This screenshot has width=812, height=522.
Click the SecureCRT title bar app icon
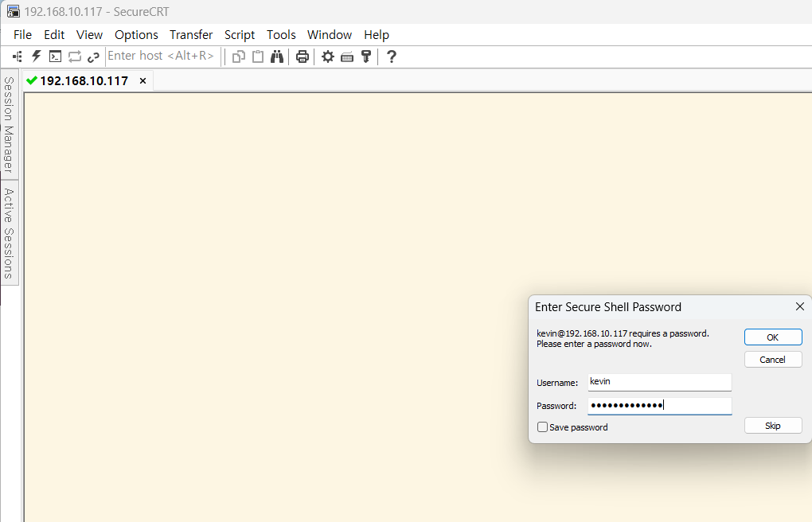coord(13,11)
